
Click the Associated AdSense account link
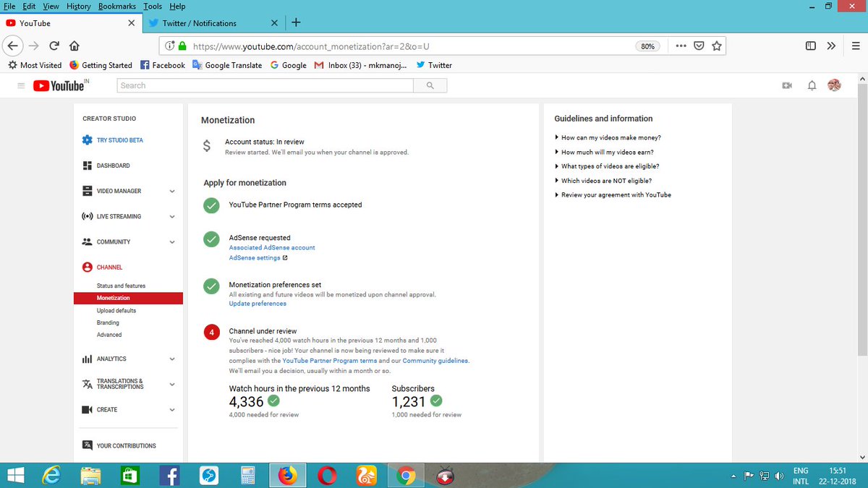(x=272, y=247)
